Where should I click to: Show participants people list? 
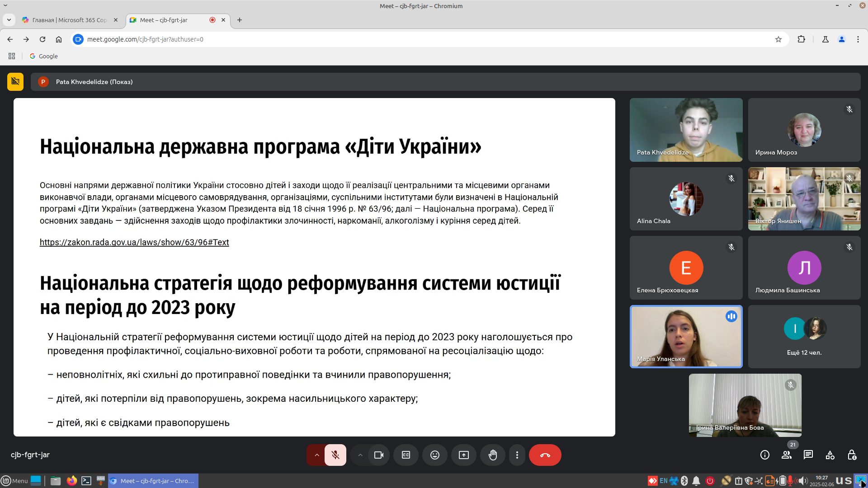(x=787, y=455)
